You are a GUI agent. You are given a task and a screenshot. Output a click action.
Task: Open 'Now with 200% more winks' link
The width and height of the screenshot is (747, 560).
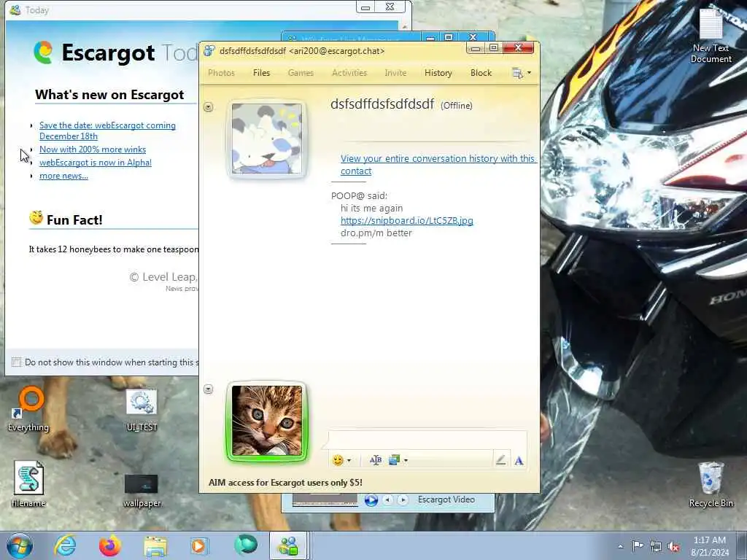(x=93, y=149)
